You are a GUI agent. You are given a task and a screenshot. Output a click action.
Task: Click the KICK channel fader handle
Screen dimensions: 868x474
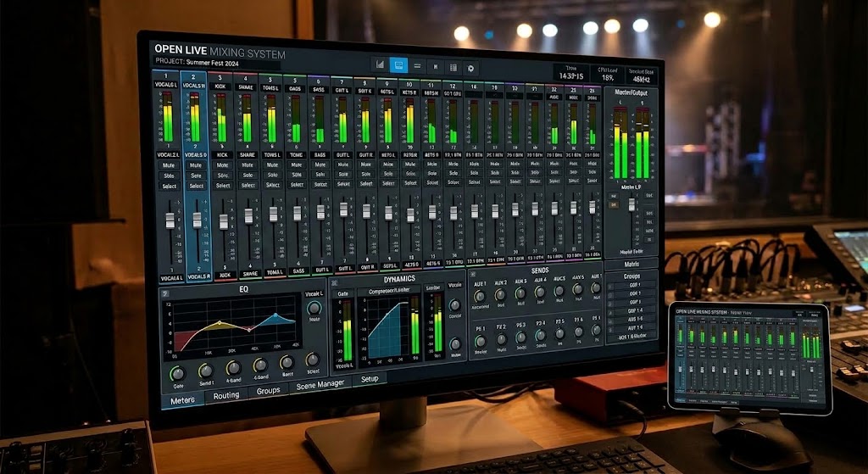(x=224, y=221)
